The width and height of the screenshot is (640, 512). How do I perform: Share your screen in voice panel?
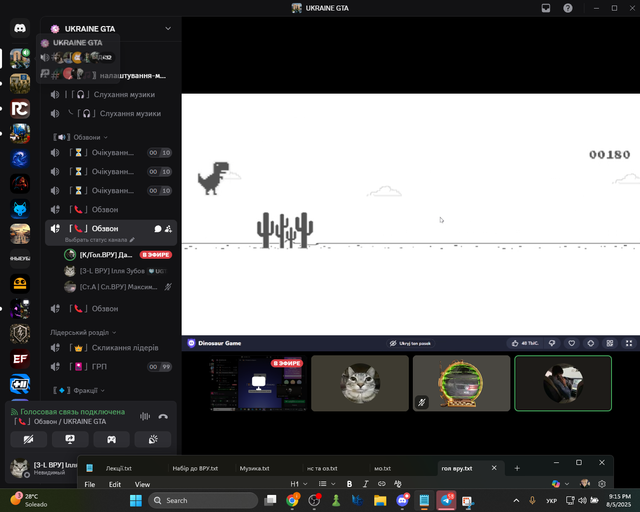click(x=70, y=439)
